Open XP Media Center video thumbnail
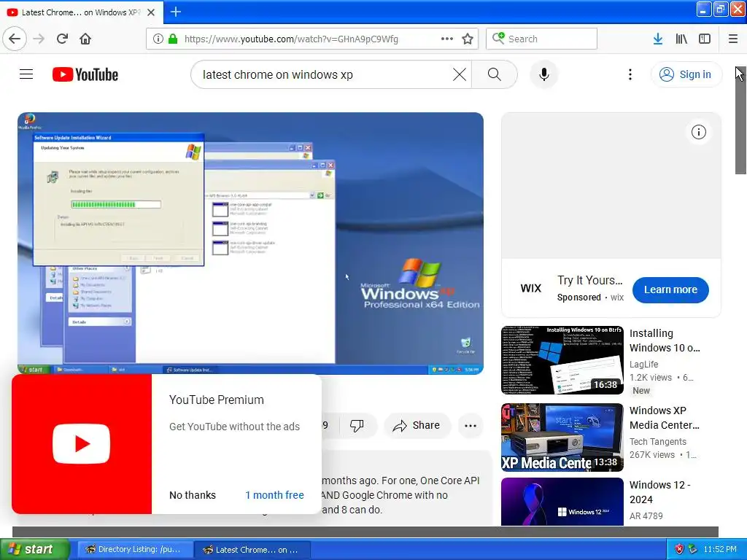Screen dimensions: 747x560 click(562, 437)
